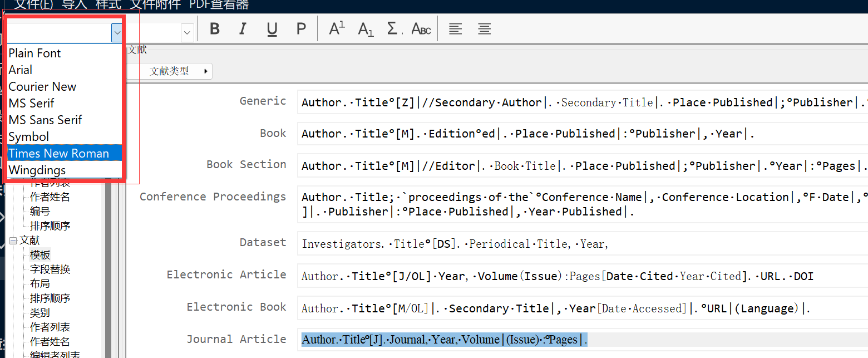The height and width of the screenshot is (358, 868).
Task: Click the Book template field
Action: pyautogui.click(x=583, y=134)
